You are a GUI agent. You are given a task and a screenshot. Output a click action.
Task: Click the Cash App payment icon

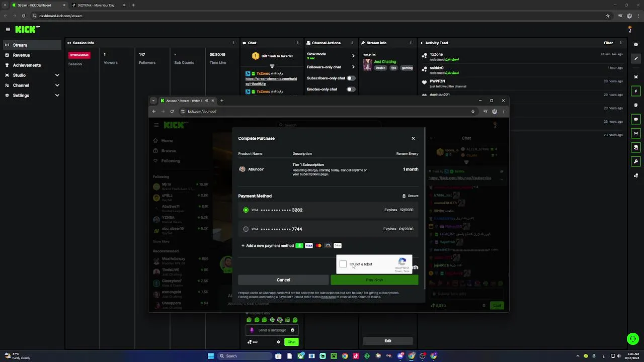click(x=299, y=245)
